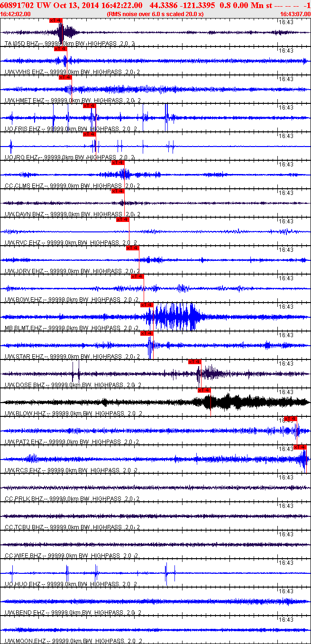
Task: Select the pick marker on CC.CLMS trace
Action: (x=118, y=163)
